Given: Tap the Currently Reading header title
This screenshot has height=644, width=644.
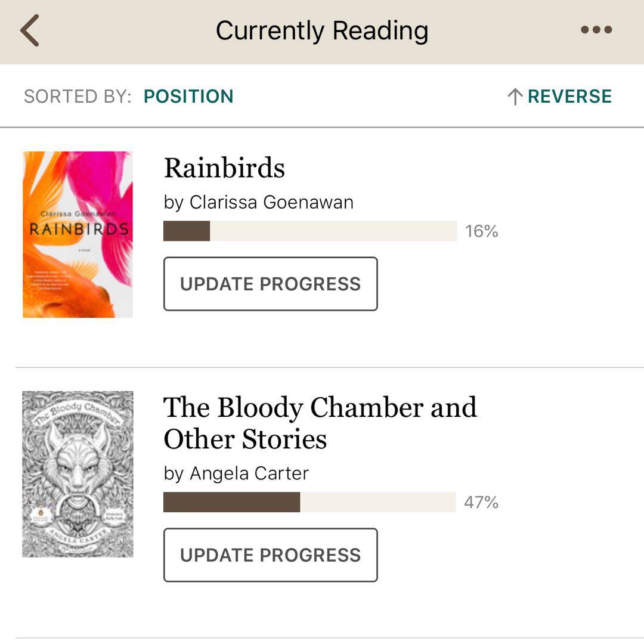Looking at the screenshot, I should (x=322, y=30).
